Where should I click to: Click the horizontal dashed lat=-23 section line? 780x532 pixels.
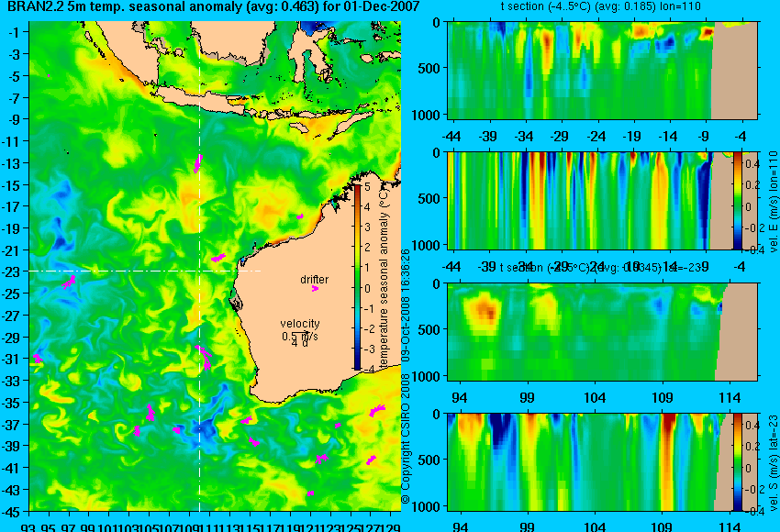tap(145, 271)
